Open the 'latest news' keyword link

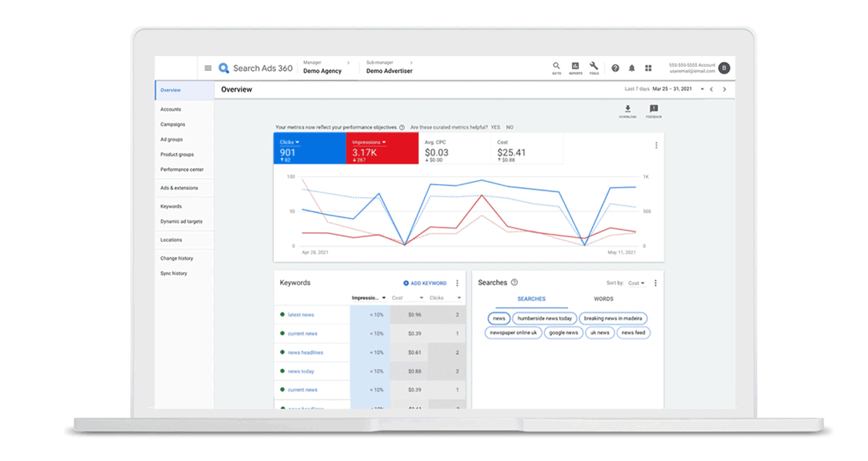click(x=301, y=315)
